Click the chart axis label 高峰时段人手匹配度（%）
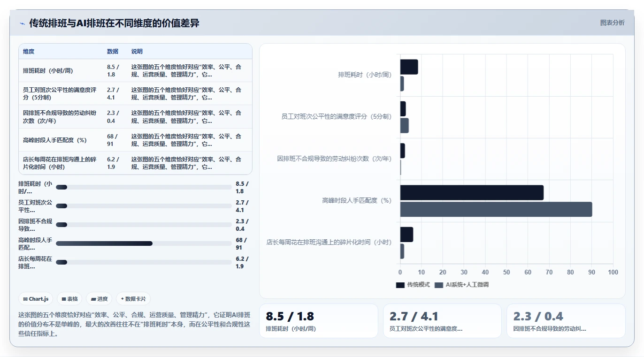 tap(357, 201)
